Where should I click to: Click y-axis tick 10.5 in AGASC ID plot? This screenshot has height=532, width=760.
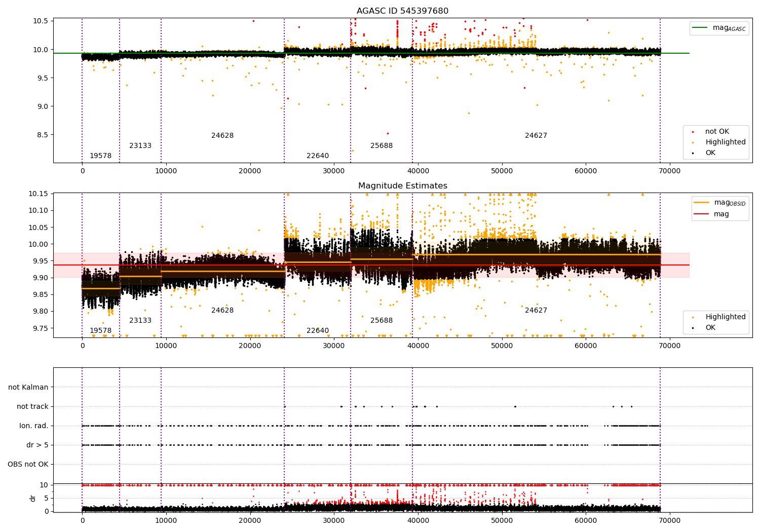[42, 21]
